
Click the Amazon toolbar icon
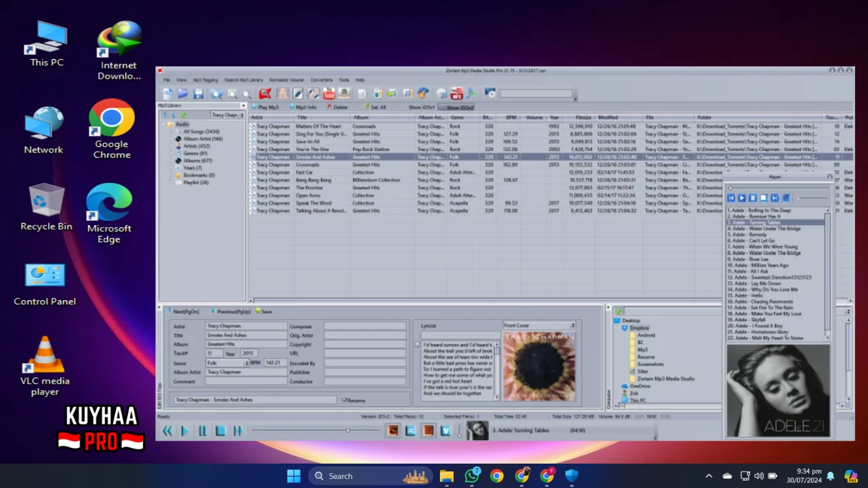[x=344, y=94]
